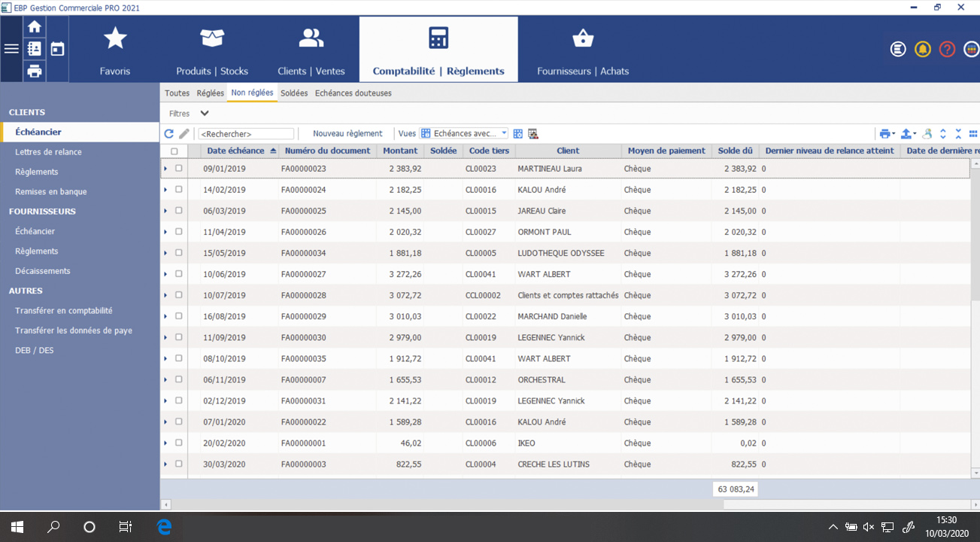980x542 pixels.
Task: Click the blue print toolbar icon
Action: click(x=884, y=134)
